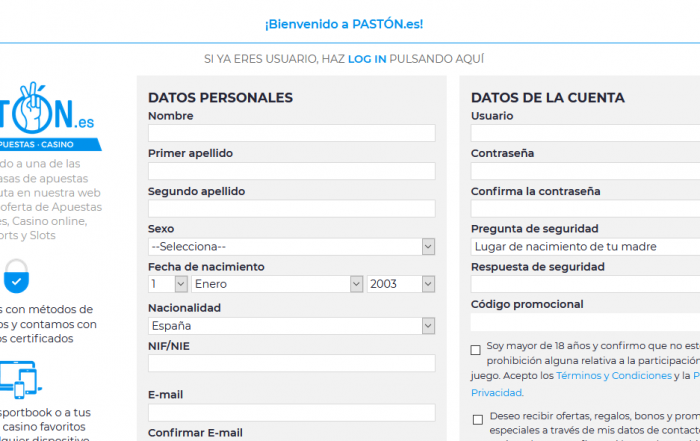Open the Pregunta de seguridad dropdown
The height and width of the screenshot is (441, 700).
coord(585,246)
